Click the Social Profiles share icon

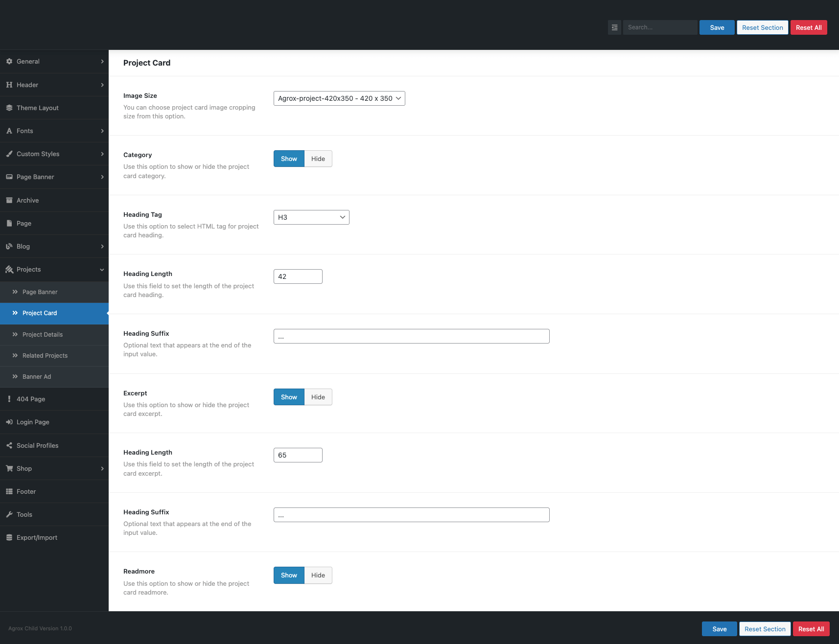(9, 445)
